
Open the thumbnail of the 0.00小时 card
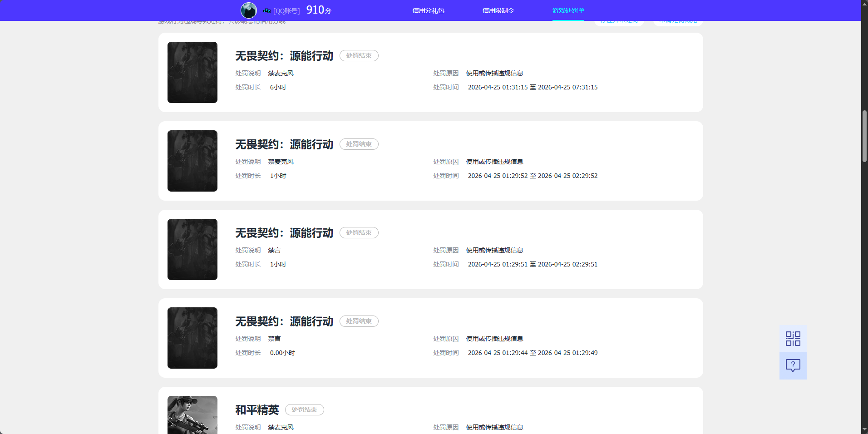point(192,338)
